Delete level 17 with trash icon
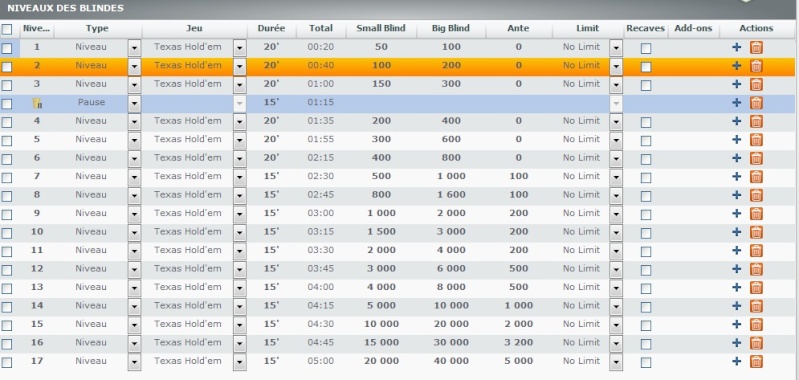Viewport: 799px width, 380px height. [757, 362]
